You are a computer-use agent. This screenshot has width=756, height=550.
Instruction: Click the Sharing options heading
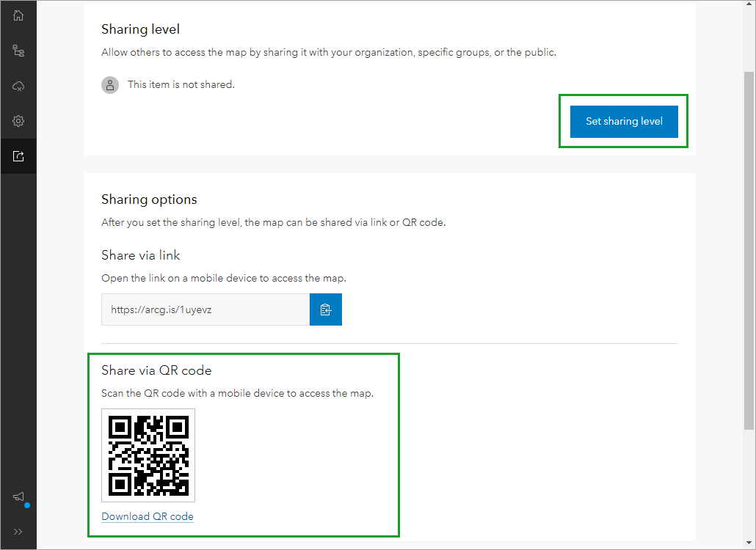pyautogui.click(x=149, y=199)
